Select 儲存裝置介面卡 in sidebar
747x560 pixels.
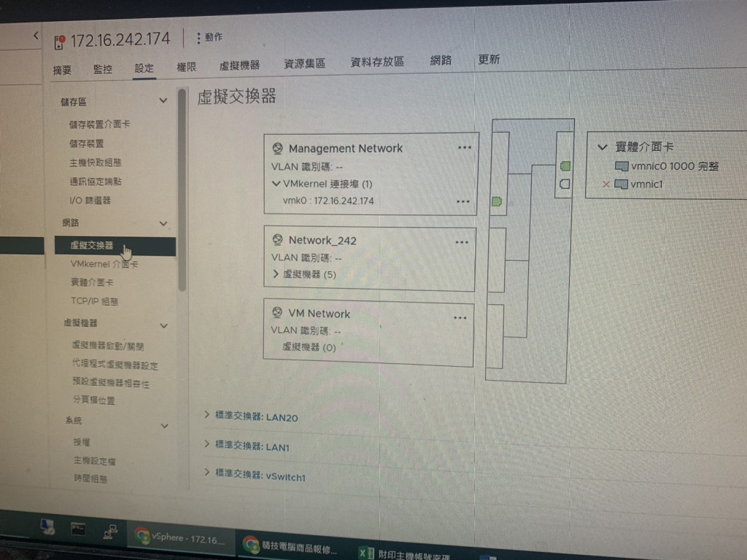click(x=99, y=124)
